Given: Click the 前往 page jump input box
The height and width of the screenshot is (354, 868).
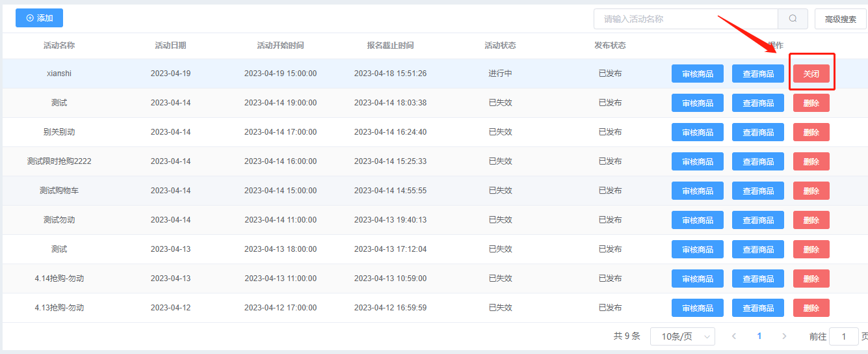Looking at the screenshot, I should 844,336.
